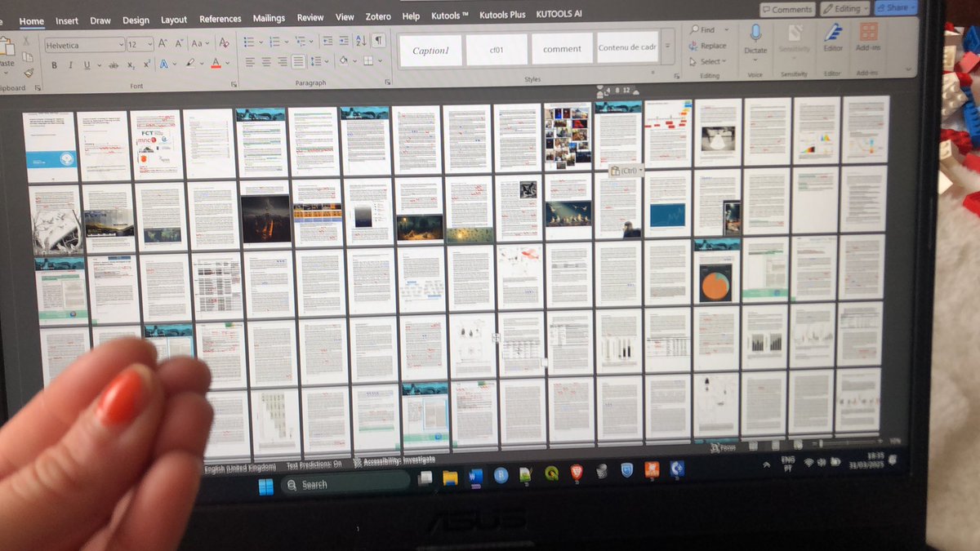Open QGIS icon in taskbar
This screenshot has height=551, width=980.
(551, 473)
